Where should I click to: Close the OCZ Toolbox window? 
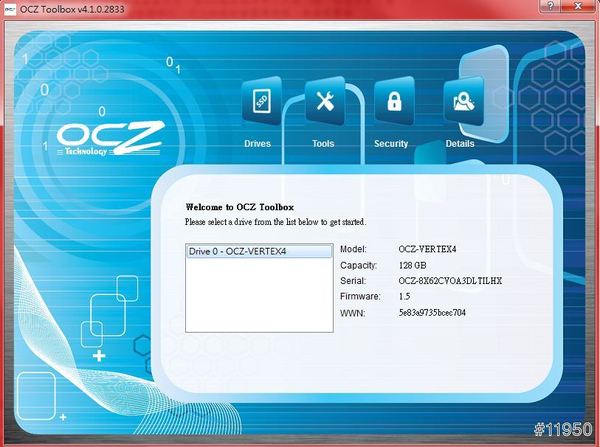point(578,6)
